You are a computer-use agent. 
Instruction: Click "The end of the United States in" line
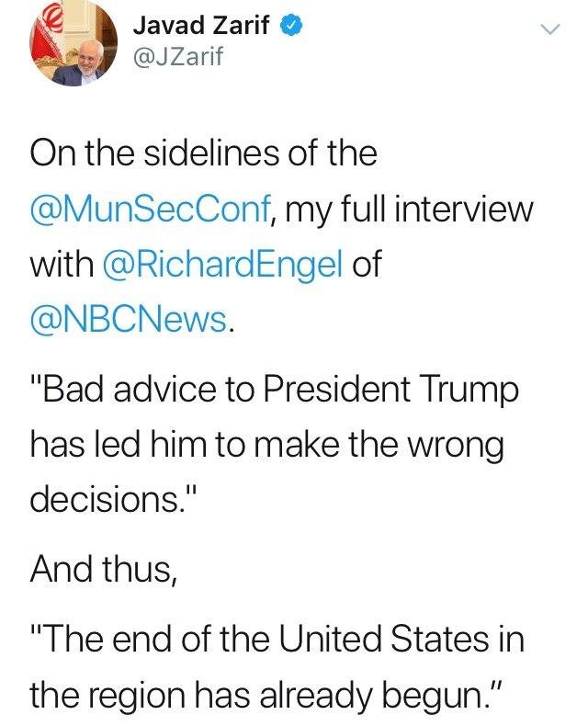(x=277, y=638)
